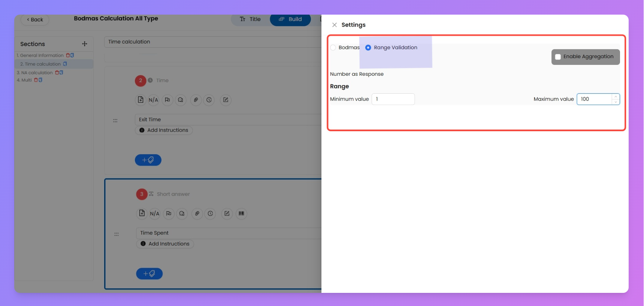The image size is (644, 306).
Task: Click the add tag button under Time Spent
Action: 149,274
